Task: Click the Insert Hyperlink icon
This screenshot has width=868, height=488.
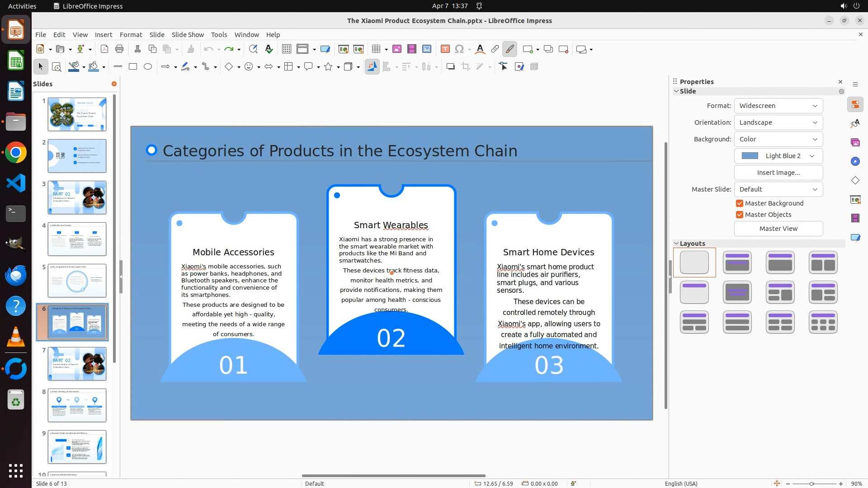Action: [495, 49]
